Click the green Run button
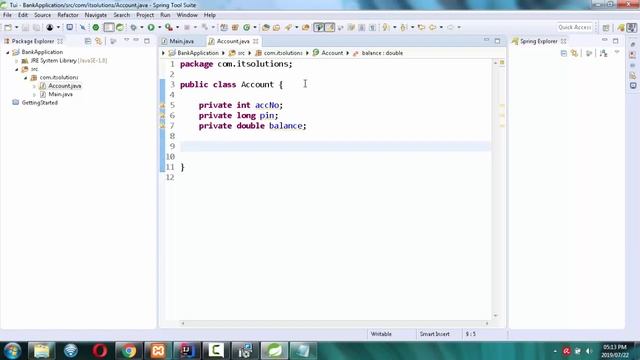Image resolution: width=640 pixels, height=360 pixels. click(151, 27)
